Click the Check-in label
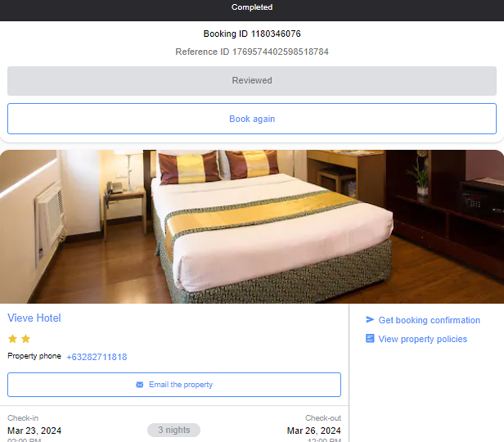Viewport: 504px width, 442px height. (23, 418)
